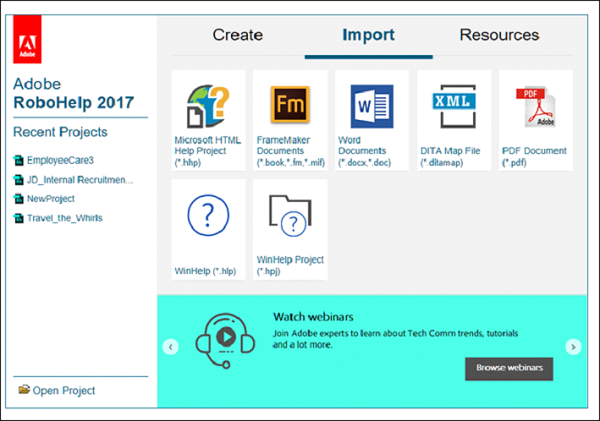Open recent project JD_Internal Recruitment
The height and width of the screenshot is (421, 600).
(79, 179)
